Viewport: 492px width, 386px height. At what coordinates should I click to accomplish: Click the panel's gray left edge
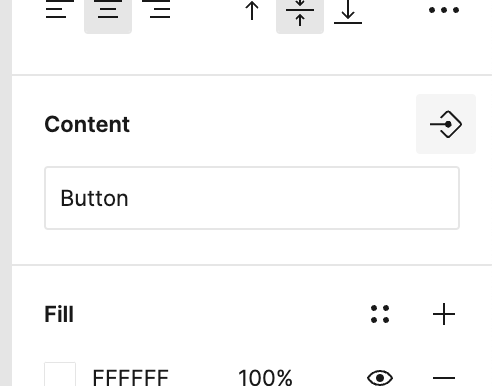click(x=6, y=193)
